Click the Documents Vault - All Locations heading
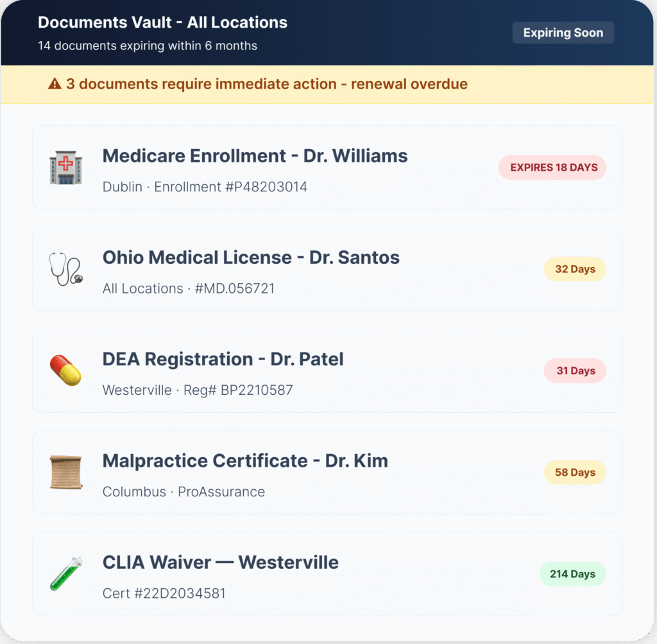The height and width of the screenshot is (644, 657). coord(162,22)
